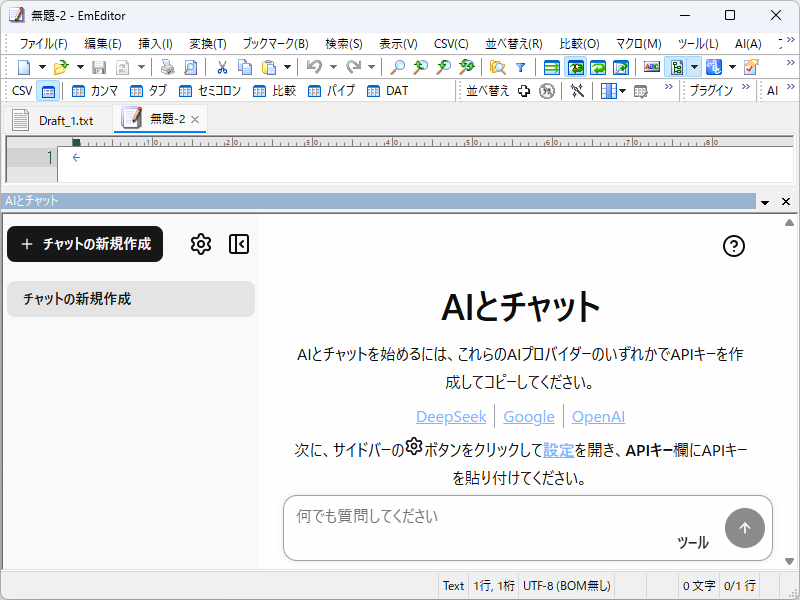Click the Cut scissors icon

[x=222, y=67]
